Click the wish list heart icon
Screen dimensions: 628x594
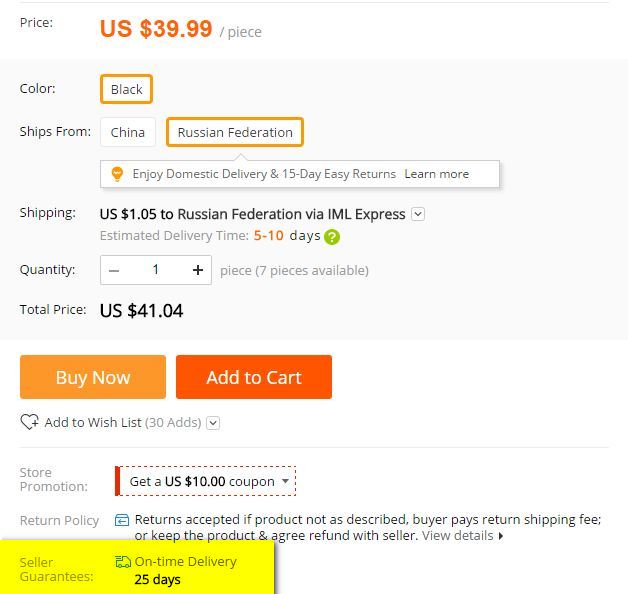click(29, 422)
